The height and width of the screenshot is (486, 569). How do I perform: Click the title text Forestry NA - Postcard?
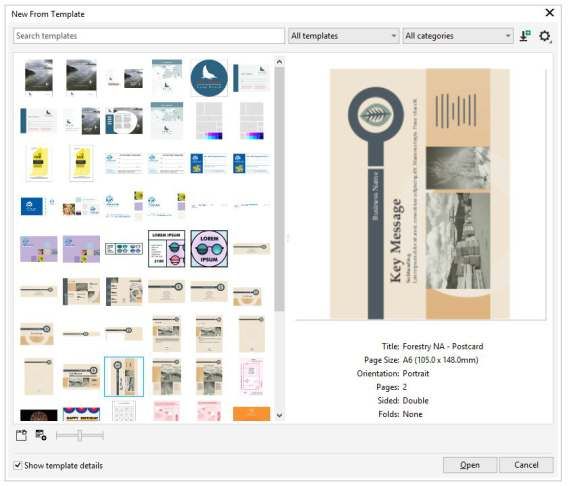[443, 346]
